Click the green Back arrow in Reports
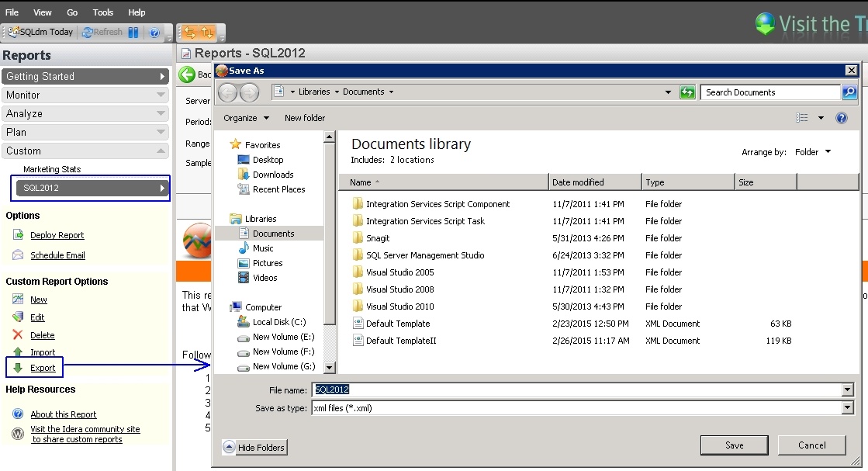 [187, 74]
